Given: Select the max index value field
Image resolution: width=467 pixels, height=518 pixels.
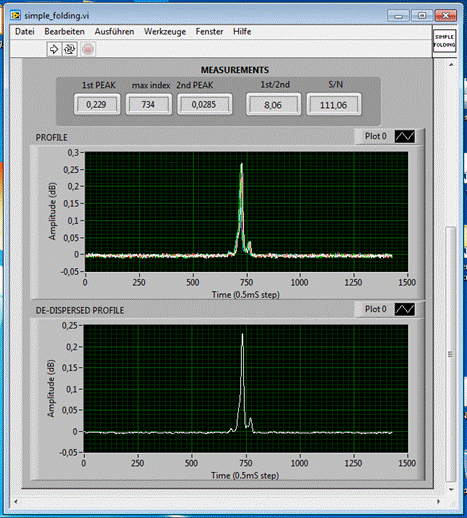Looking at the screenshot, I should click(x=148, y=105).
